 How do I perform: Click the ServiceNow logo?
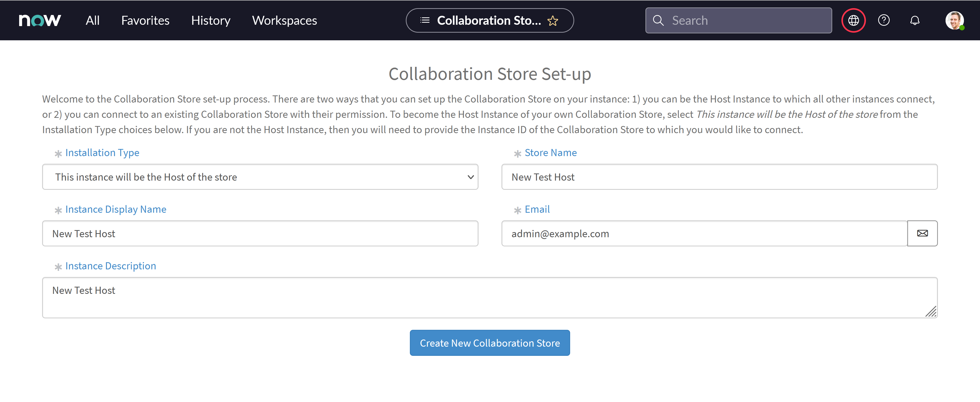click(40, 20)
